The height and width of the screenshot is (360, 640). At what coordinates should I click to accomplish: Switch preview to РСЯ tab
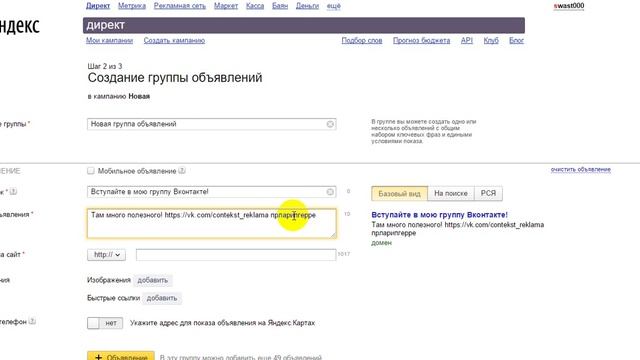(488, 193)
